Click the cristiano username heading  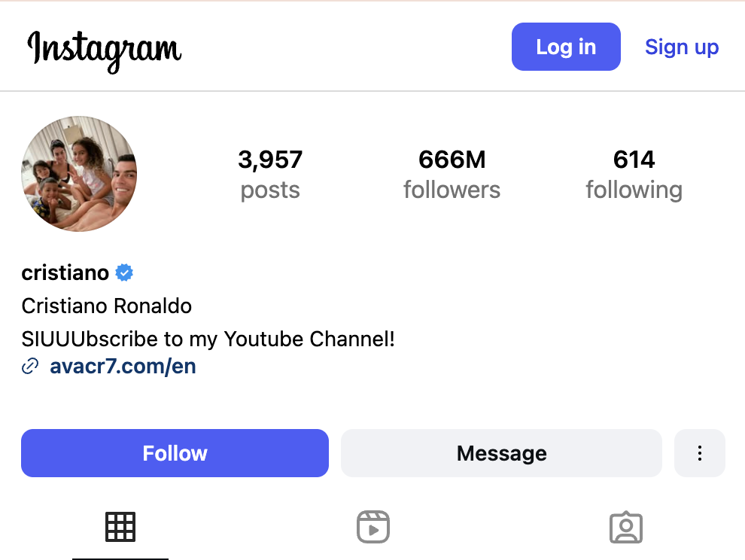click(x=65, y=272)
